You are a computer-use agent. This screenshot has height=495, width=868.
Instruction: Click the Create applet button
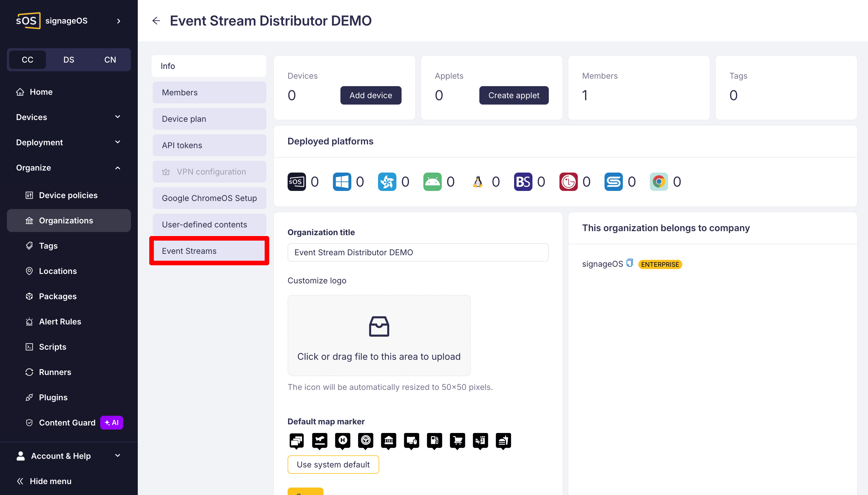click(x=514, y=95)
